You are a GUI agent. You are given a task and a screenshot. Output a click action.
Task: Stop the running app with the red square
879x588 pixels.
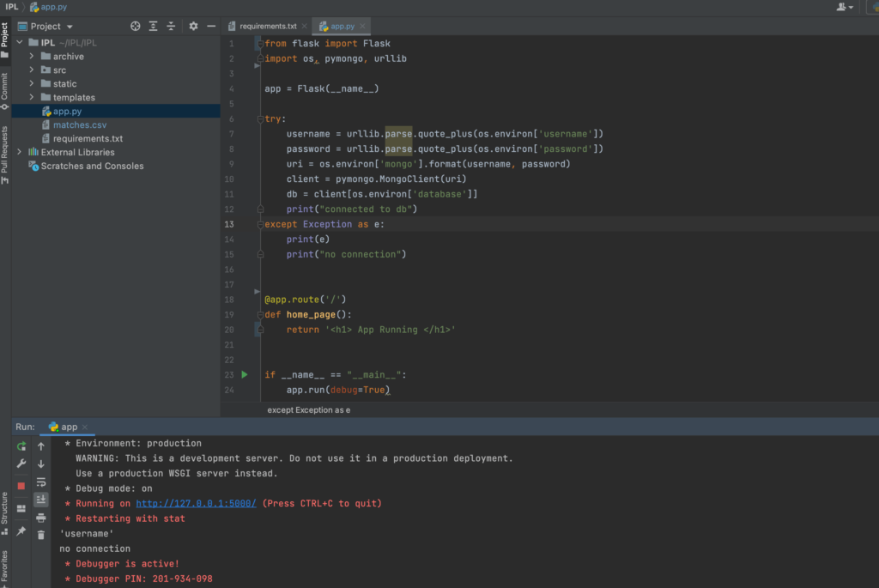click(21, 485)
